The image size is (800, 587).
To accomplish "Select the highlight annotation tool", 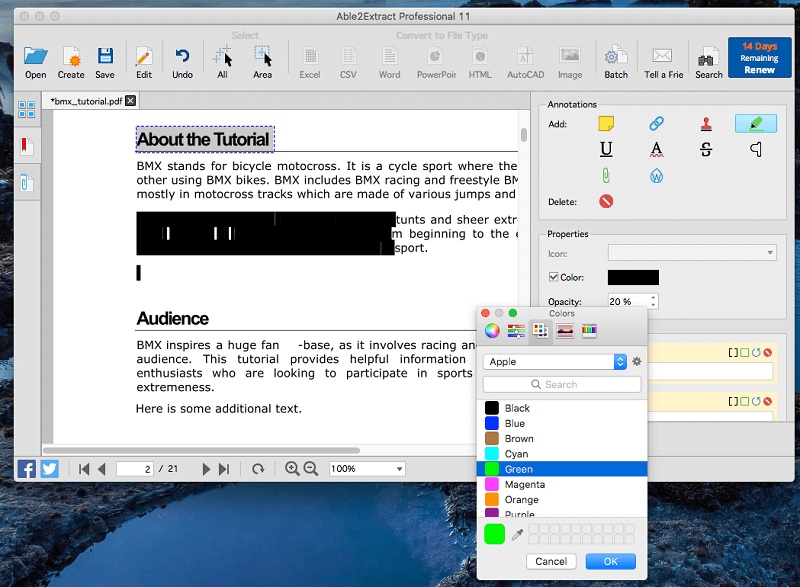I will 756,123.
